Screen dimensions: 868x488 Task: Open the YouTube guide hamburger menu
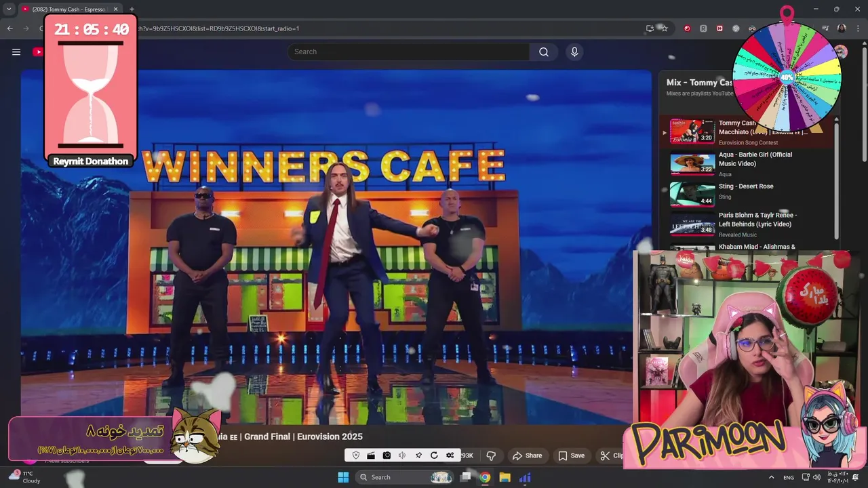pyautogui.click(x=16, y=52)
